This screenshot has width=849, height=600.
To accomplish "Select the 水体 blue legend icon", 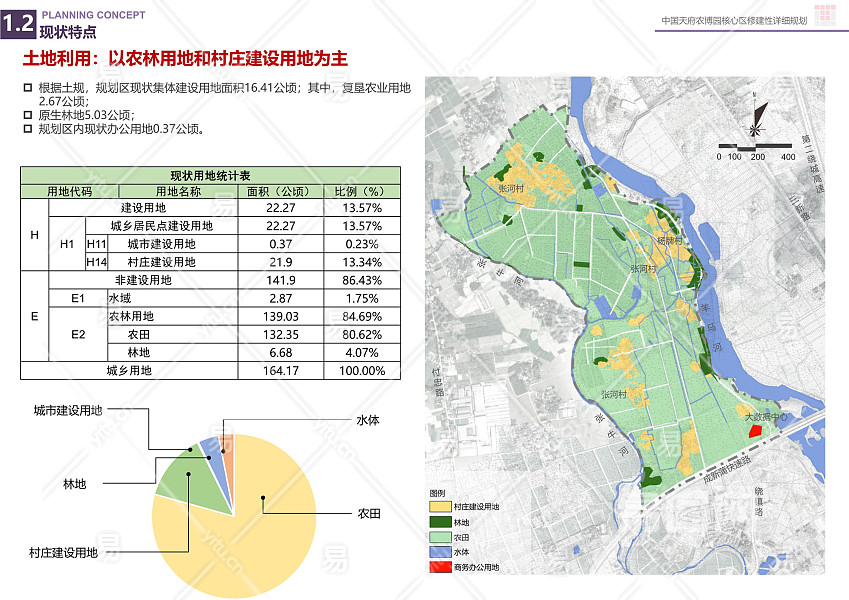I will click(x=440, y=552).
